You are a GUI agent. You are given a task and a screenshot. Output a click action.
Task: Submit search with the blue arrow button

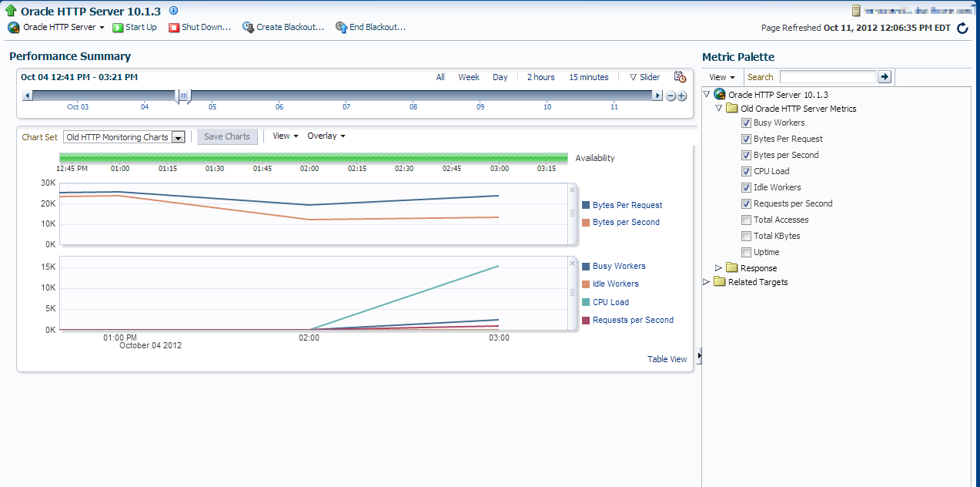pos(885,76)
